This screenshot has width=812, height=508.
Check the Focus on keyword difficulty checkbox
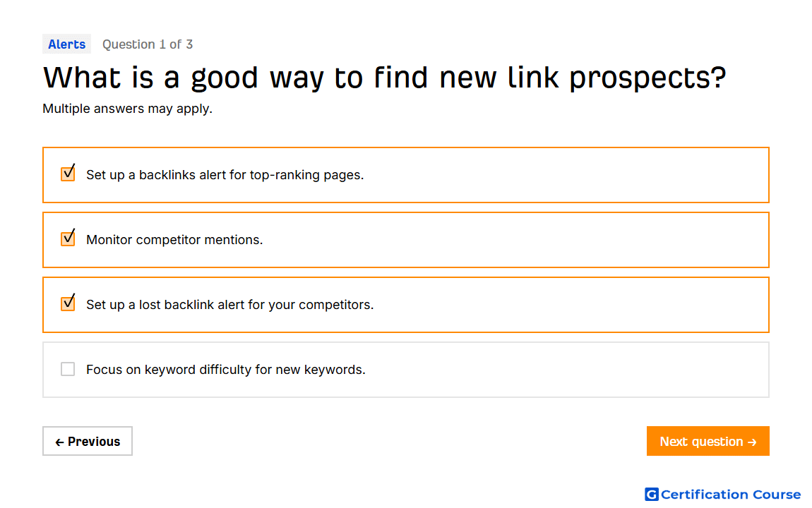point(68,370)
